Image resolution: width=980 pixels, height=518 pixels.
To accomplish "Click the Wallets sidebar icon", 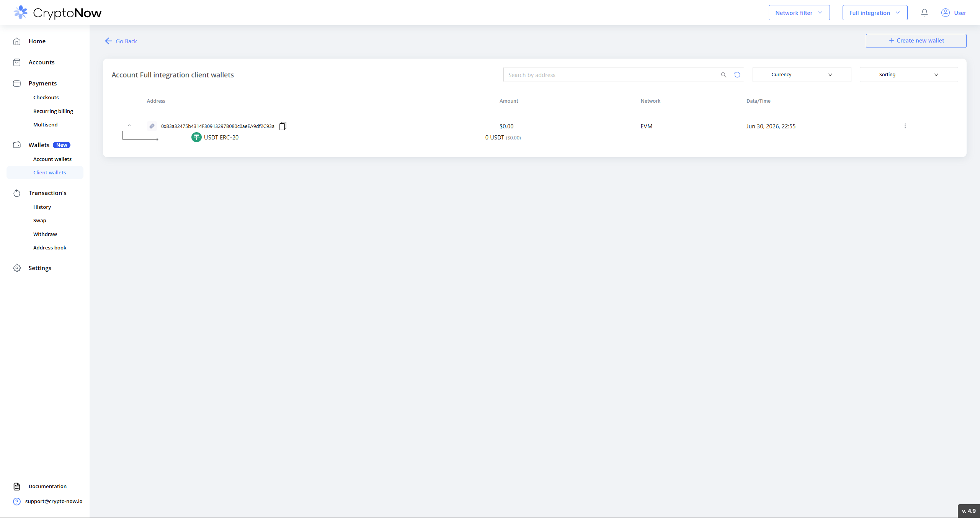I will 17,145.
